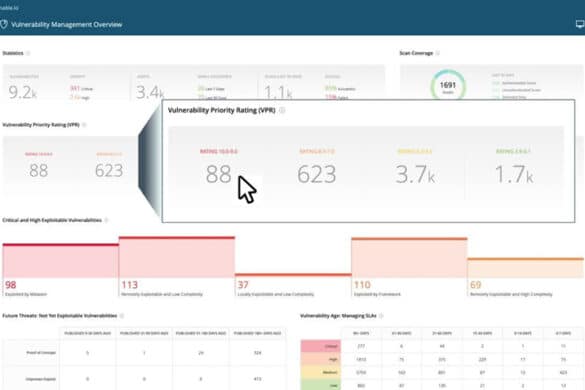585x390 pixels.
Task: Click the Unproven Exploit row label
Action: pos(41,379)
